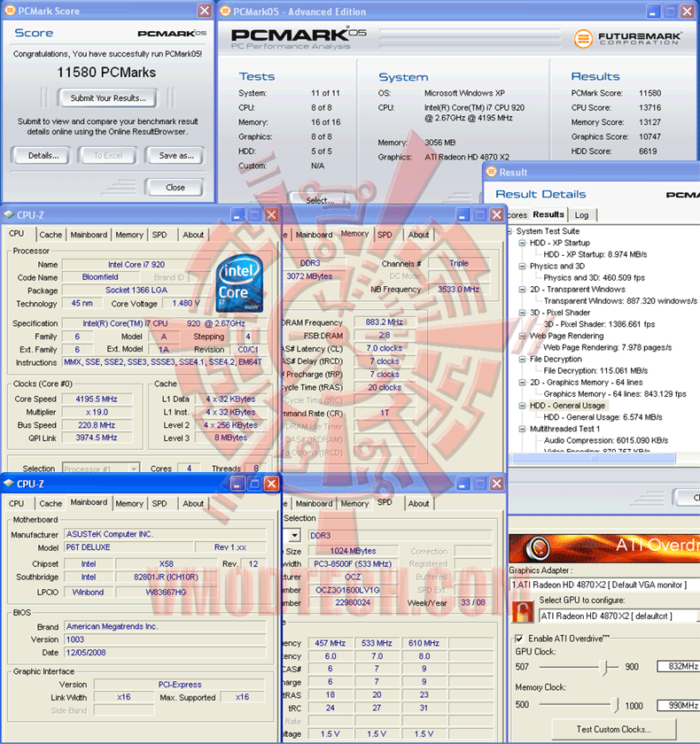Select the Results tab in Result Details

coord(548,214)
